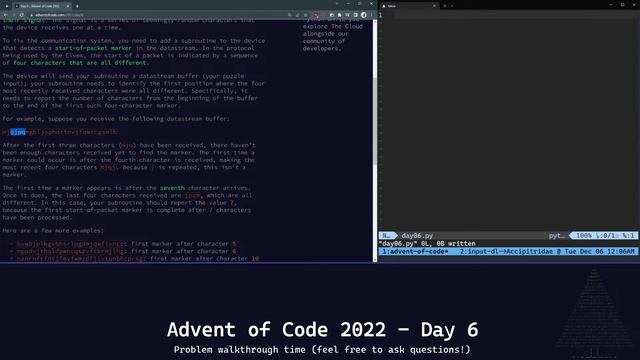This screenshot has height=360, width=640.
Task: Select tmux window '2:input-dl'
Action: 479,251
